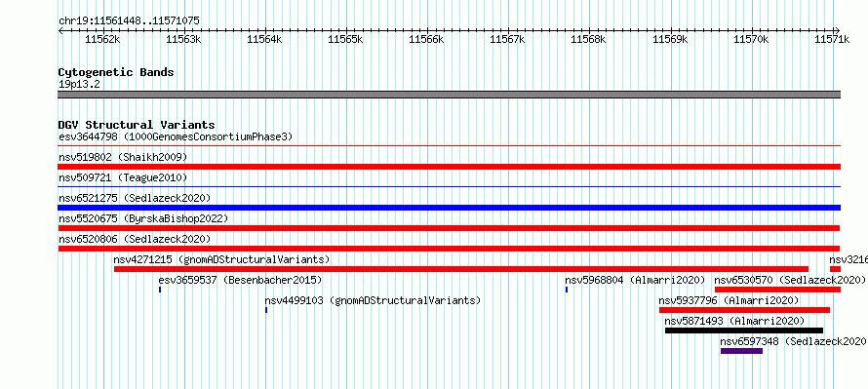Screen dimensions: 868x389
Task: Click the left arrowhead of the ruler
Action: (60, 30)
